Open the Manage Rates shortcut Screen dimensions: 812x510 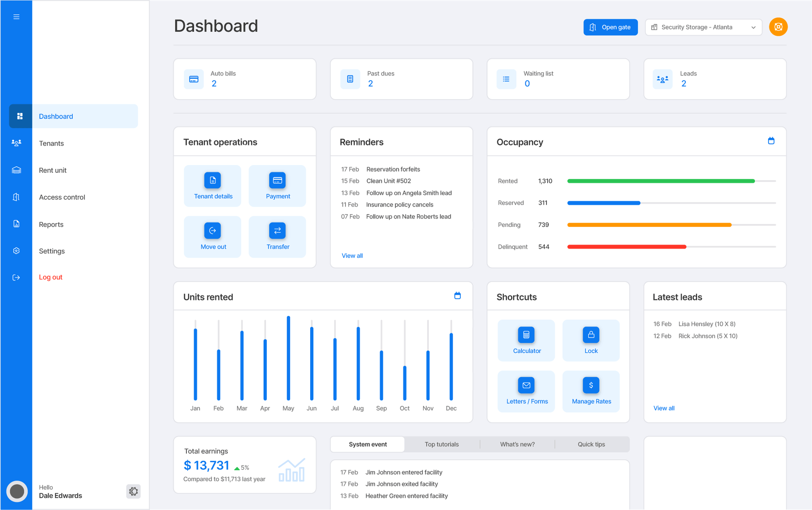pos(591,391)
